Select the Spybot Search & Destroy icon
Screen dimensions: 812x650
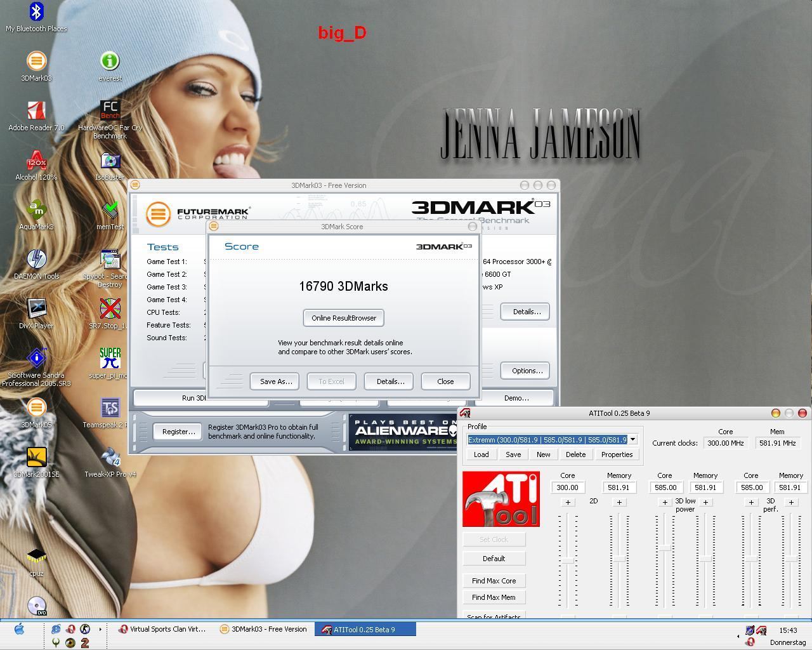coord(110,269)
